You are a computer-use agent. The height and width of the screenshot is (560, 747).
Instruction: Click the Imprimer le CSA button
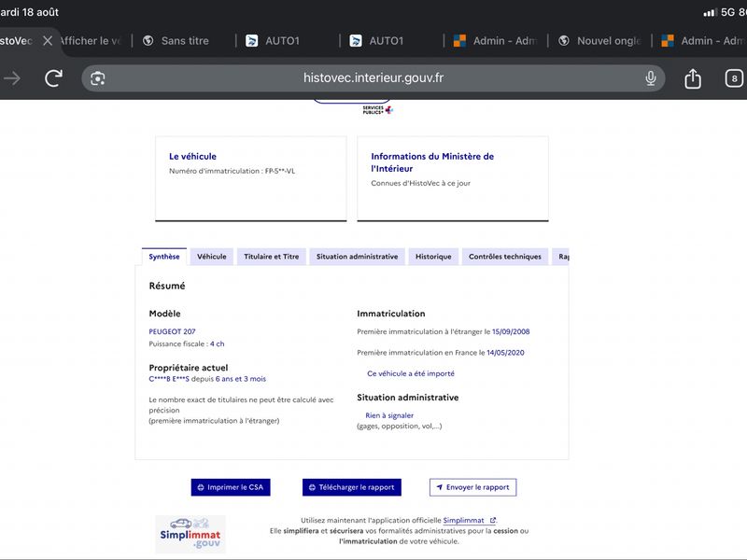click(231, 487)
